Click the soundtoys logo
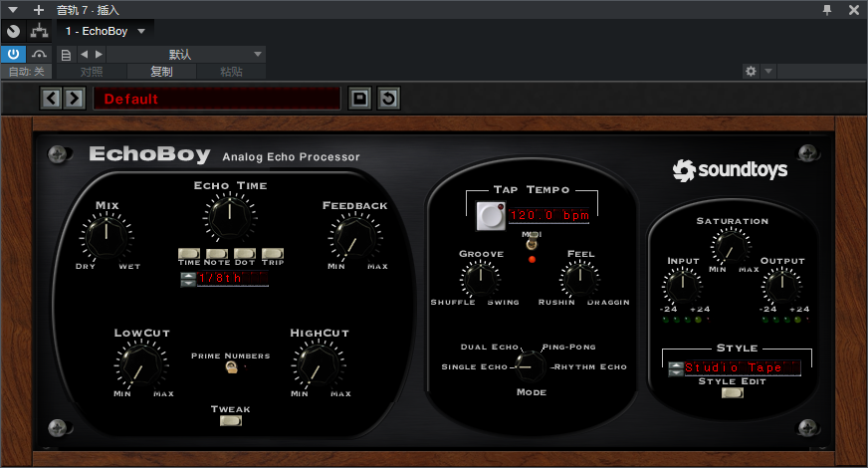Viewport: 868px width, 468px height. (731, 170)
